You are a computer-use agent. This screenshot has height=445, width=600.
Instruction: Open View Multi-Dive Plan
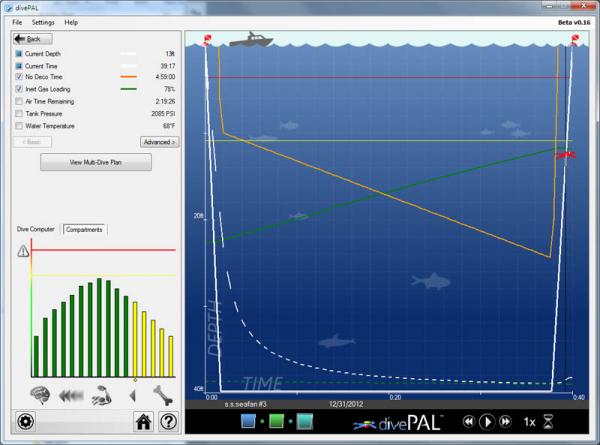(x=96, y=162)
